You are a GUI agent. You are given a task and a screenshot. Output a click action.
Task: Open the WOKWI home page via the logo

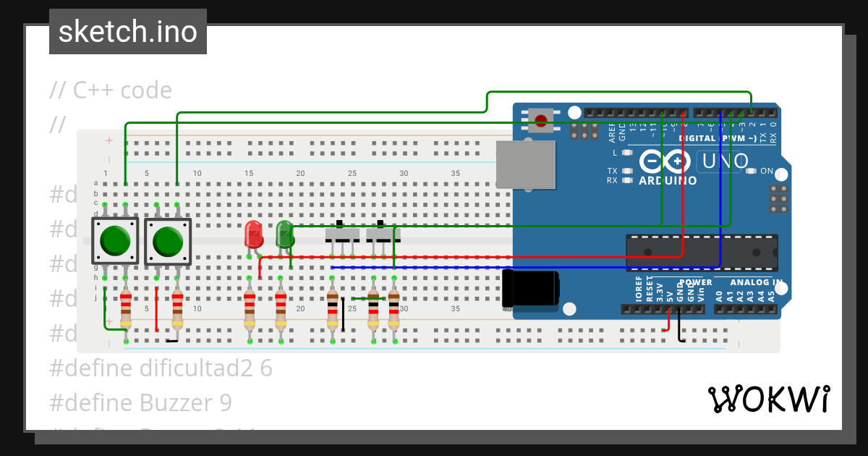[769, 399]
